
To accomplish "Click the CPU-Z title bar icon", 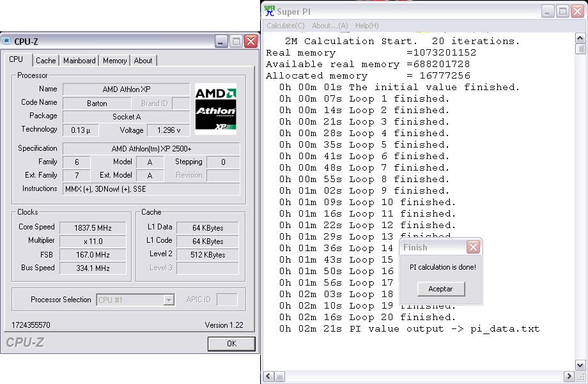I will (6, 41).
